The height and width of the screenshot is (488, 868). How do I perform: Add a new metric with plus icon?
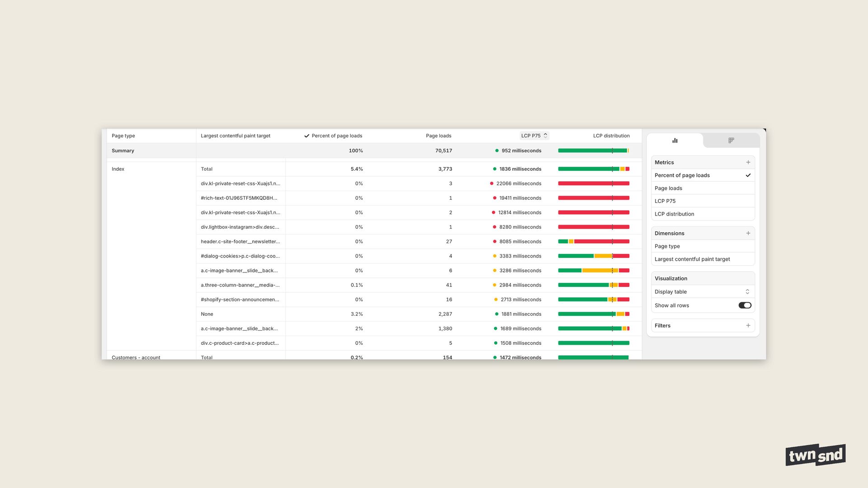coord(748,162)
